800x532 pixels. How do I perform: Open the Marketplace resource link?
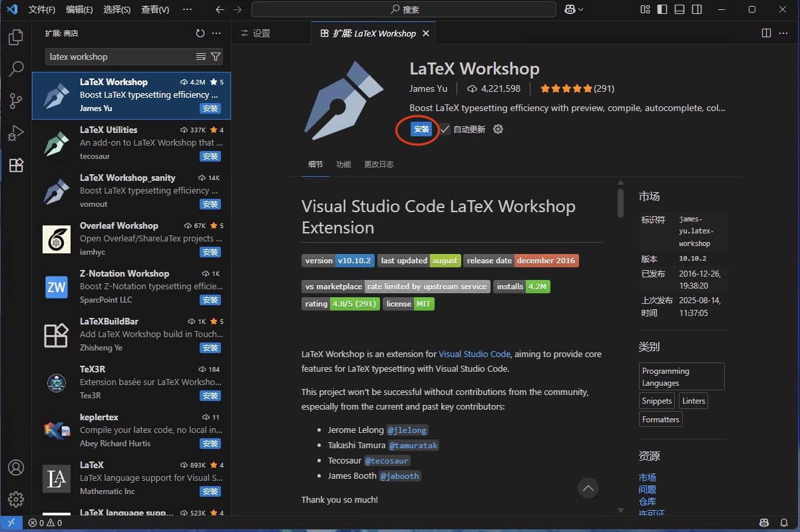point(647,477)
